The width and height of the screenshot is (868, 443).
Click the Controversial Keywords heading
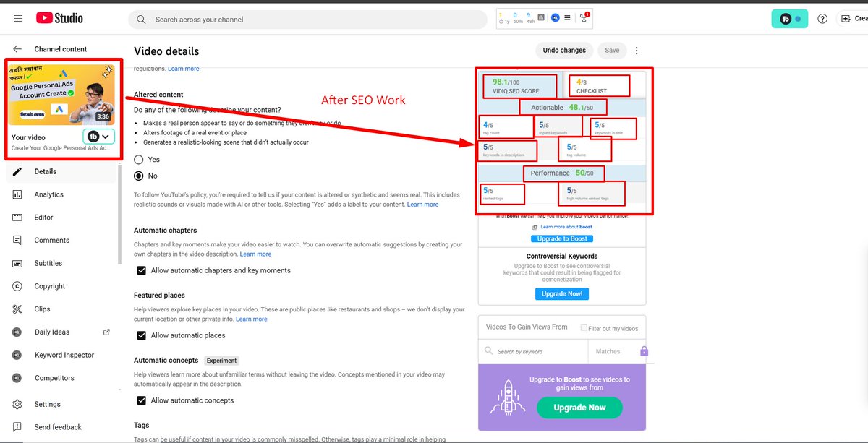(562, 257)
